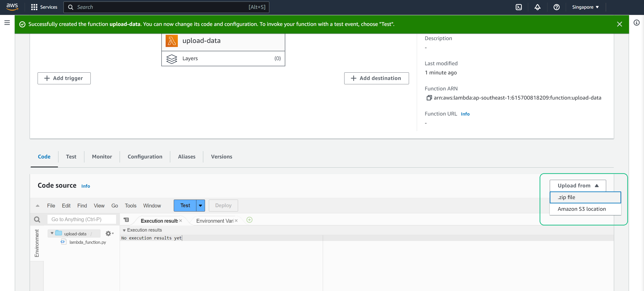The width and height of the screenshot is (644, 291).
Task: Open the editor Window menu
Action: pyautogui.click(x=152, y=206)
